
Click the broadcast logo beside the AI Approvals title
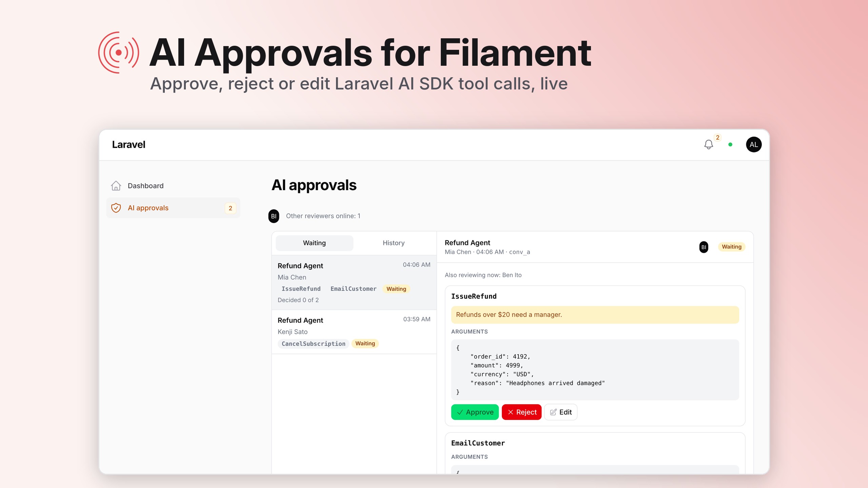pyautogui.click(x=118, y=53)
